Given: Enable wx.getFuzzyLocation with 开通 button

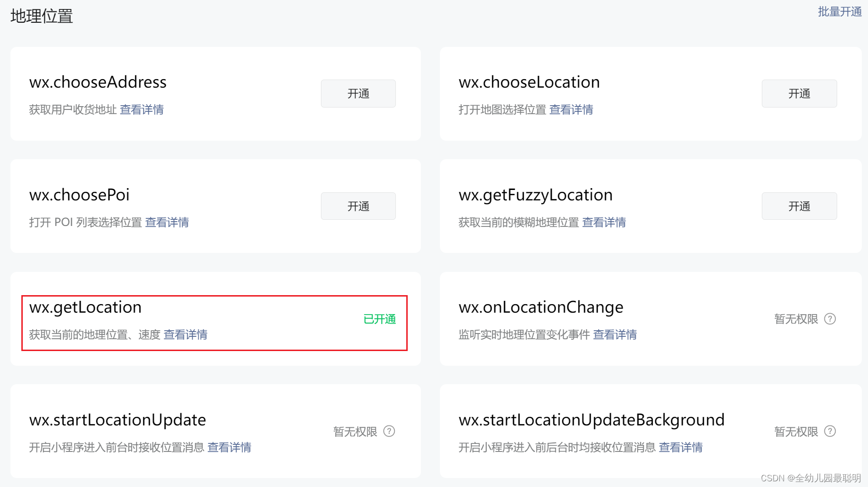Looking at the screenshot, I should tap(799, 206).
